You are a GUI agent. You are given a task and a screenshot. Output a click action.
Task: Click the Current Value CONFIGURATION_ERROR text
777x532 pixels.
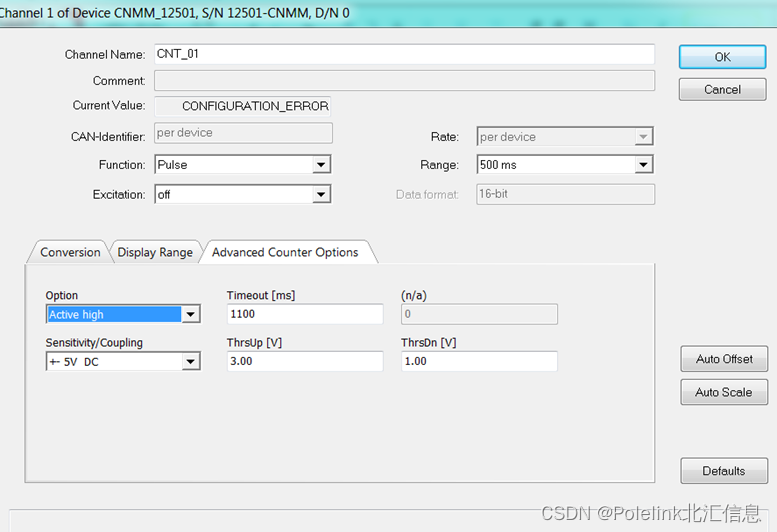point(255,106)
